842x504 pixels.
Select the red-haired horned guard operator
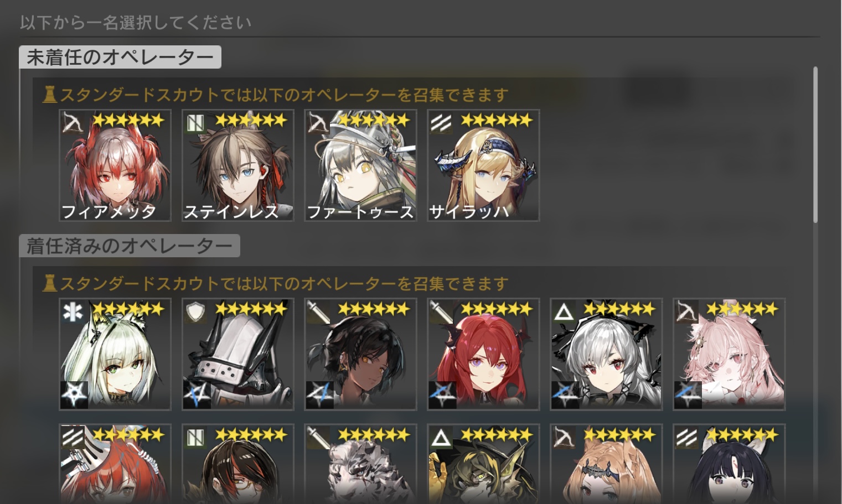click(x=483, y=354)
